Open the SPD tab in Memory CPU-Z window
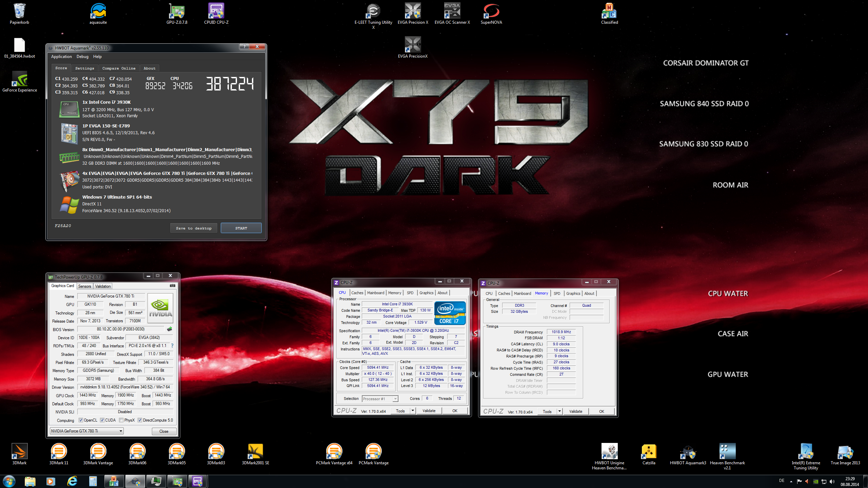 pos(557,293)
